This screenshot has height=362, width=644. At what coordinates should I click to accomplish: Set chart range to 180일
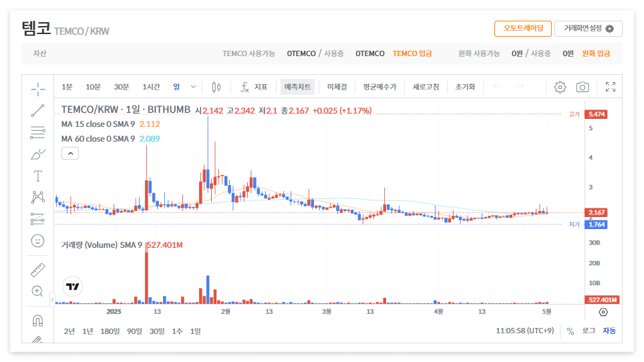click(110, 331)
